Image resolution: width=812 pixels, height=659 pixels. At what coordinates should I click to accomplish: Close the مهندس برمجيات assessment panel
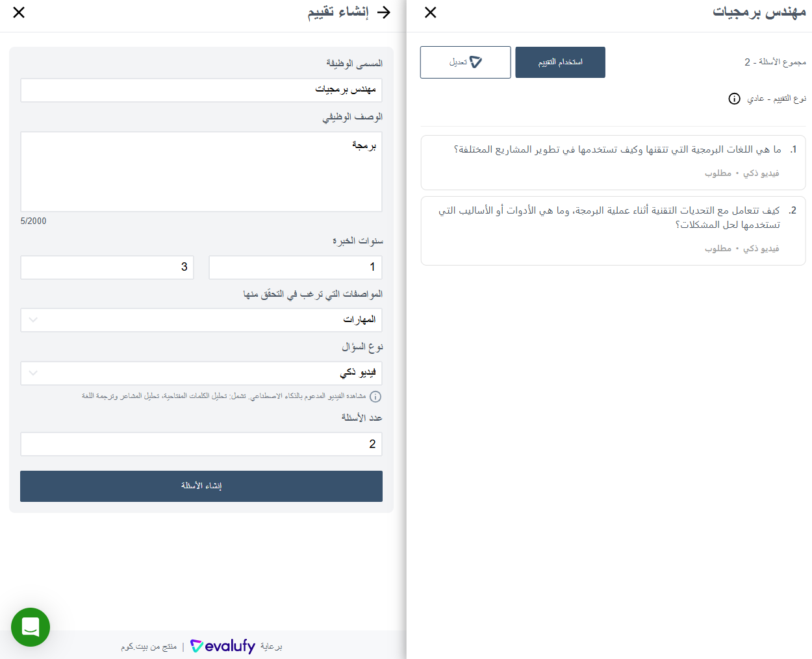coord(430,12)
